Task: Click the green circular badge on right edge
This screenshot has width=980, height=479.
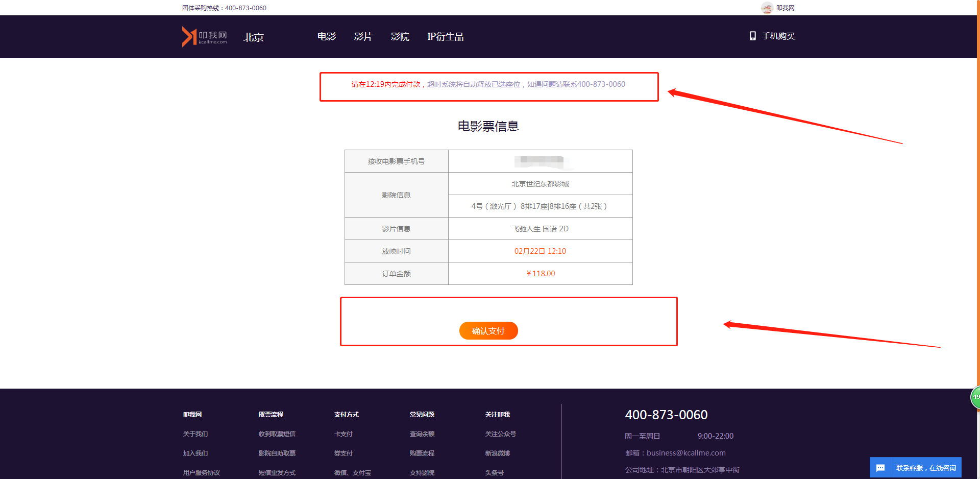Action: click(975, 397)
